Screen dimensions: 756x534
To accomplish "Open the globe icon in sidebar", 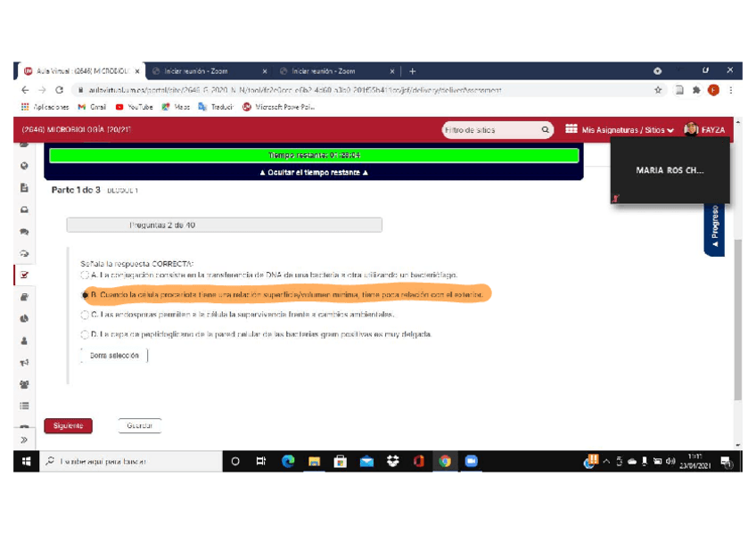I will tap(24, 166).
